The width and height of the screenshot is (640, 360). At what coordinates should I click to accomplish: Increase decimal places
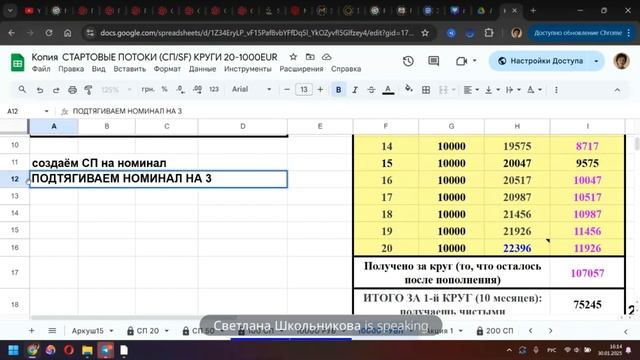(198, 89)
